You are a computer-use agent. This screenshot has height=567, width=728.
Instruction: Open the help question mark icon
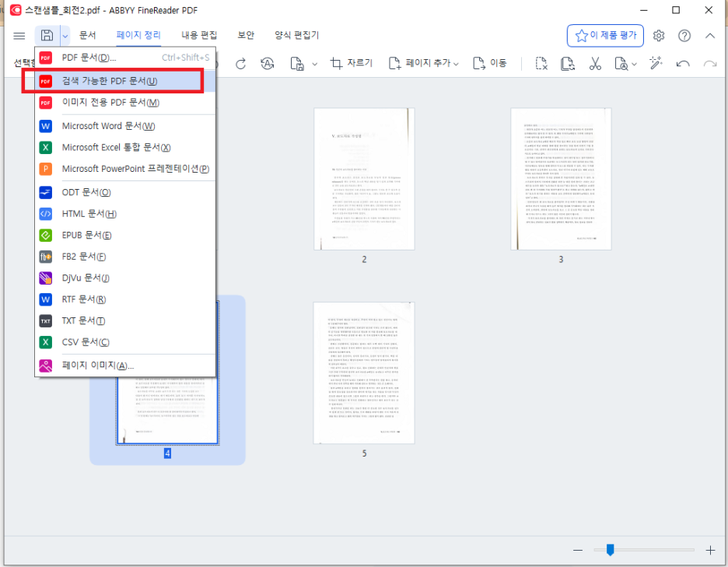(684, 36)
